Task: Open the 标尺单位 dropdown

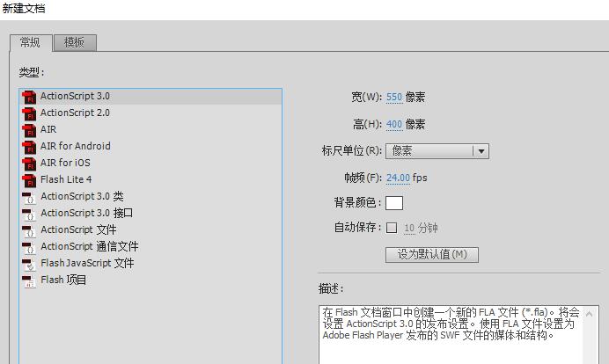Action: point(437,151)
